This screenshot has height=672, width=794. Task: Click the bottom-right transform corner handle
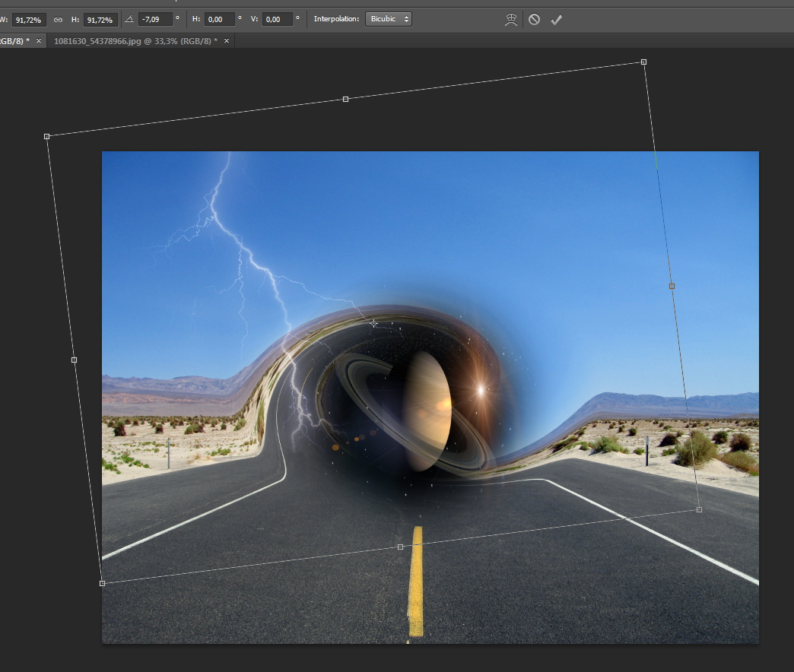click(x=699, y=509)
